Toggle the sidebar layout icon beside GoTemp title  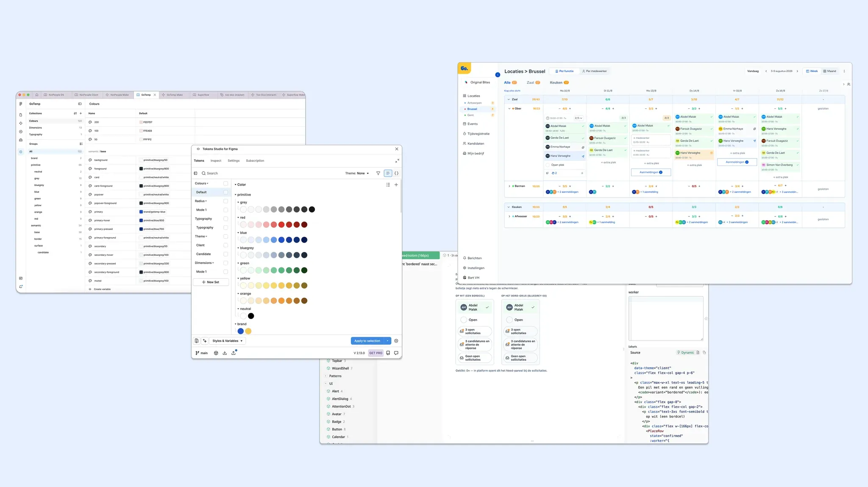point(80,104)
